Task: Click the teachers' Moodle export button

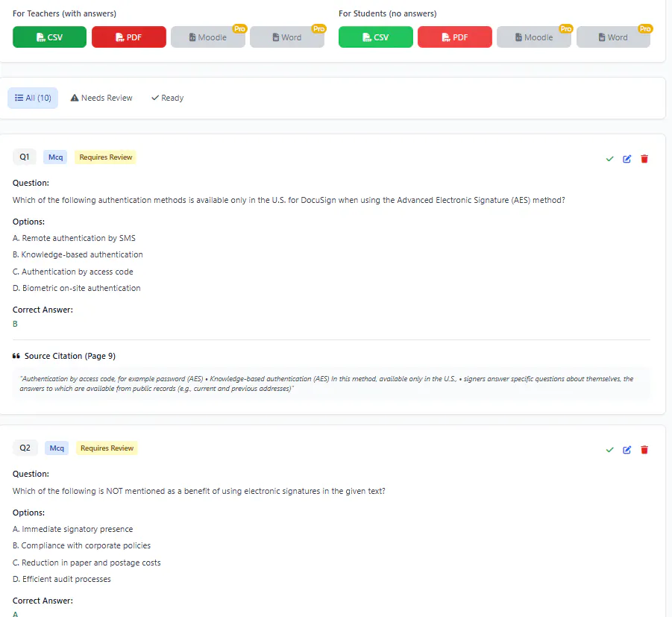Action: [x=208, y=37]
